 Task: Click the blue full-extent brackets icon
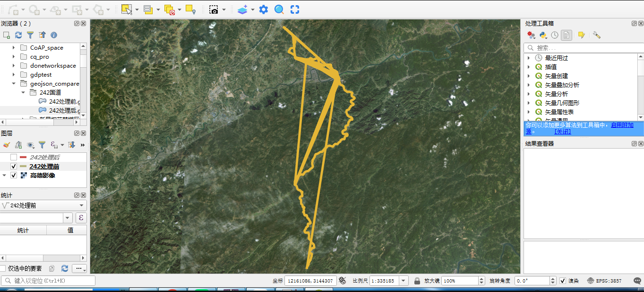pos(295,9)
